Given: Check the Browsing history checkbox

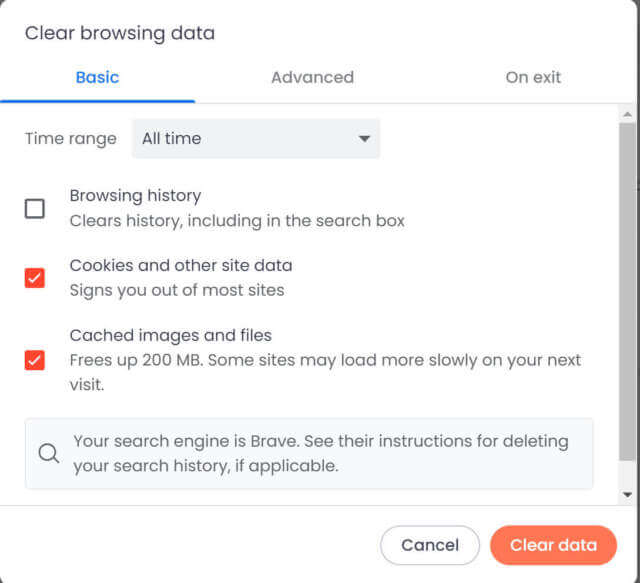Looking at the screenshot, I should pos(35,209).
